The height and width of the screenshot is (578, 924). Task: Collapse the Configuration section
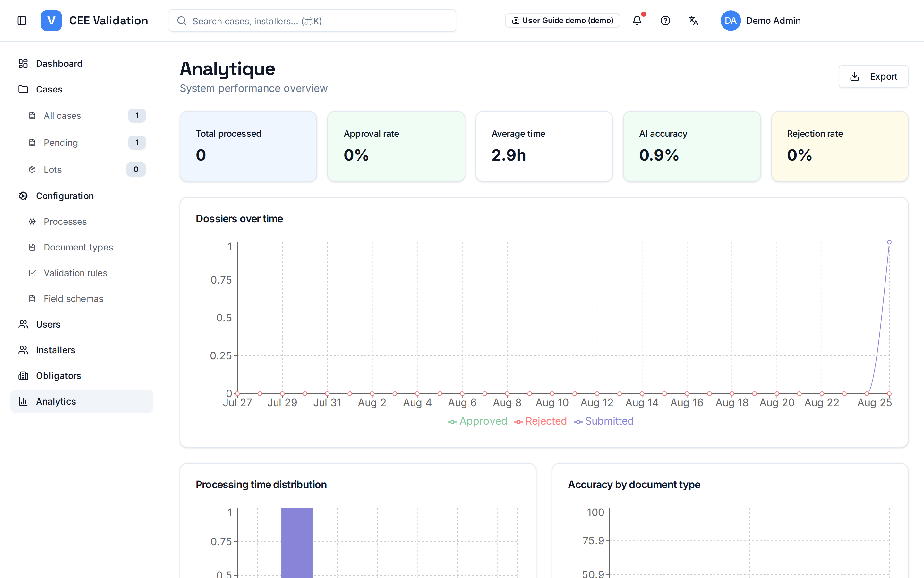[82, 196]
